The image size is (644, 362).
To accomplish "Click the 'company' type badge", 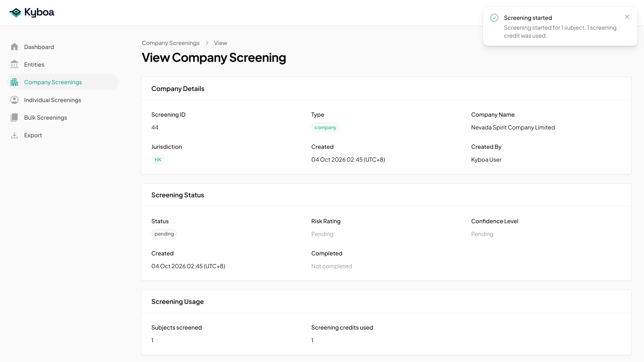I will 325,127.
